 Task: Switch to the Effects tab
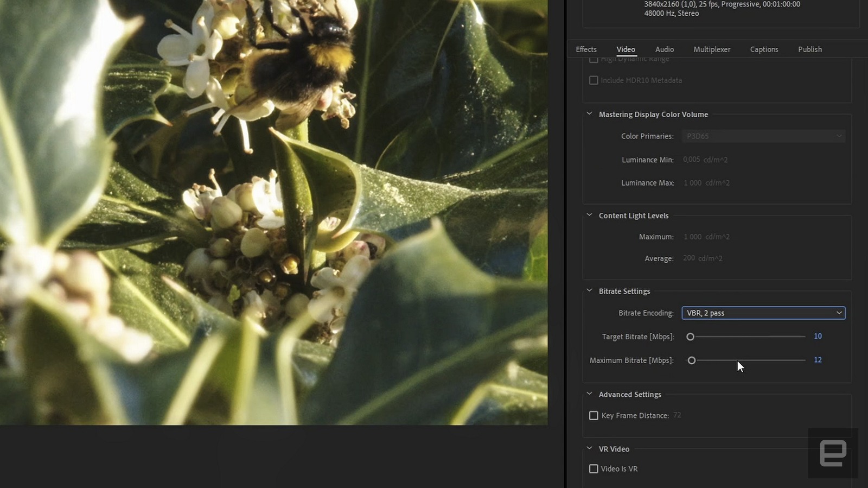pyautogui.click(x=586, y=49)
